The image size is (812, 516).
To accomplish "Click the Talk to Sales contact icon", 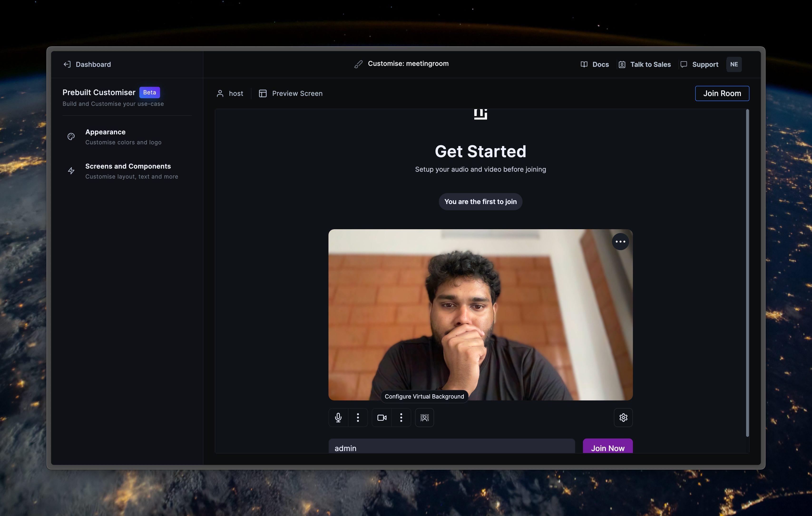I will (622, 64).
